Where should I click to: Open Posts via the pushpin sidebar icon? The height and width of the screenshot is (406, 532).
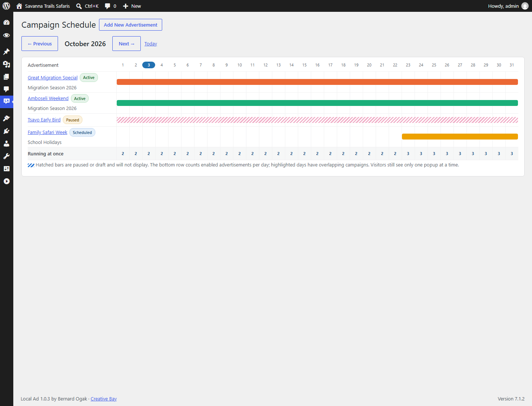pos(6,52)
